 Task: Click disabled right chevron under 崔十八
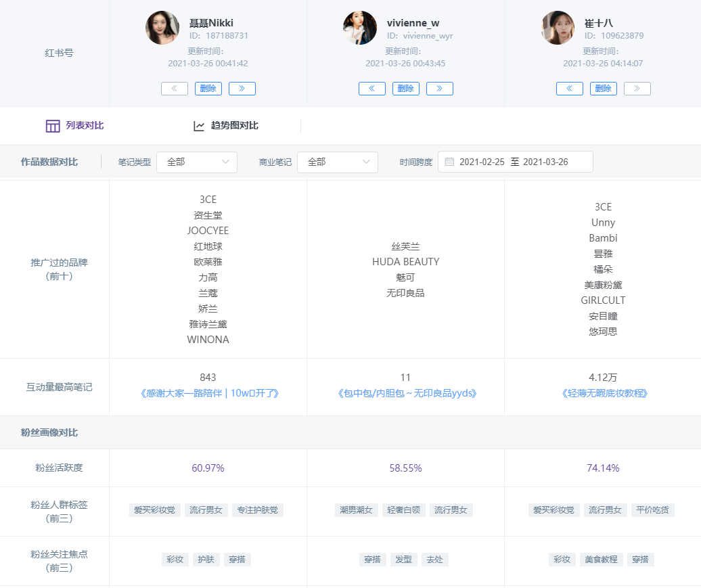(637, 89)
